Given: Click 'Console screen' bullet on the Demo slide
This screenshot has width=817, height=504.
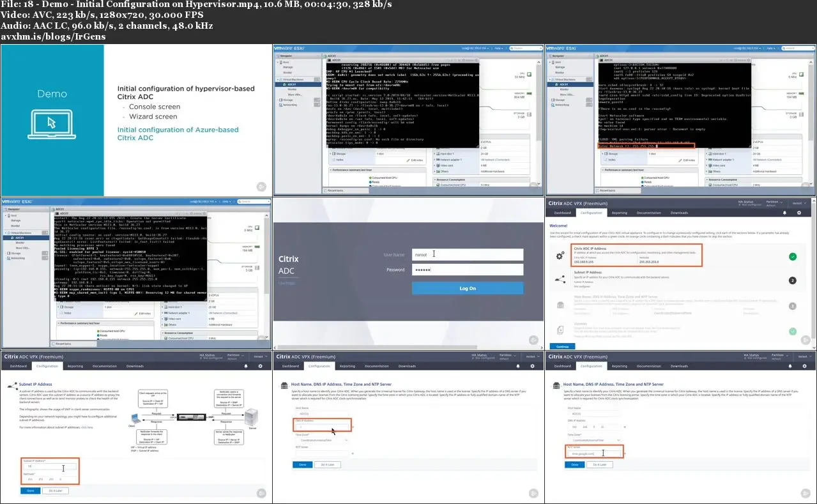Looking at the screenshot, I should tap(155, 107).
